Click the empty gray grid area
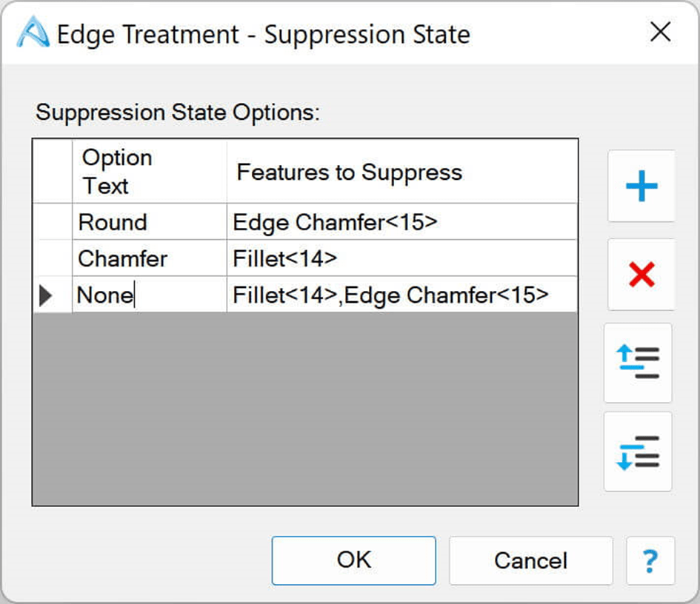700x604 pixels. click(x=304, y=408)
